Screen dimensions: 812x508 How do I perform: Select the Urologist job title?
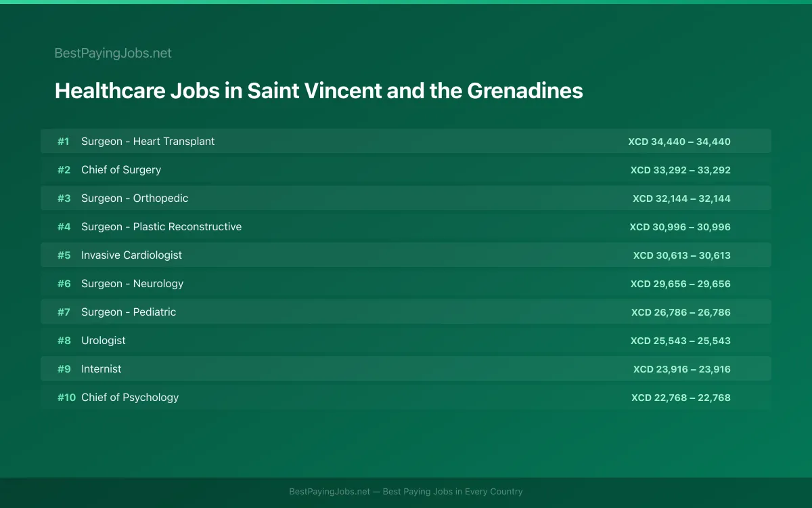coord(104,341)
